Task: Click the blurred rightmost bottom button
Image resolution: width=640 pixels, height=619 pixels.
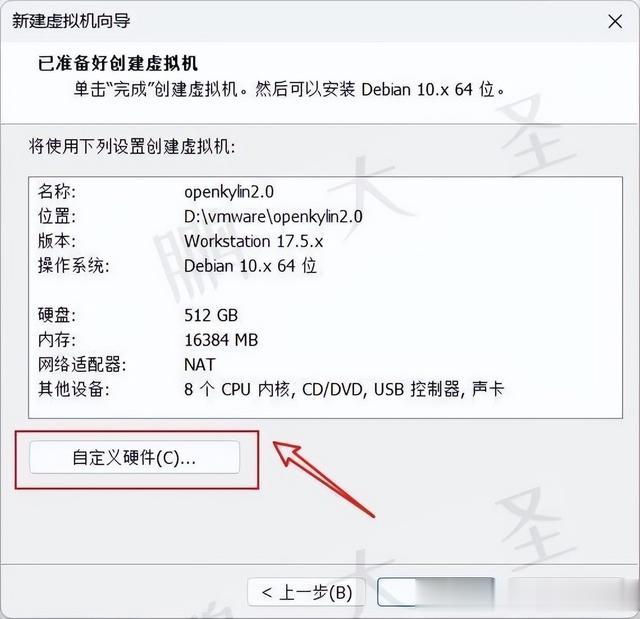Action: coord(567,592)
